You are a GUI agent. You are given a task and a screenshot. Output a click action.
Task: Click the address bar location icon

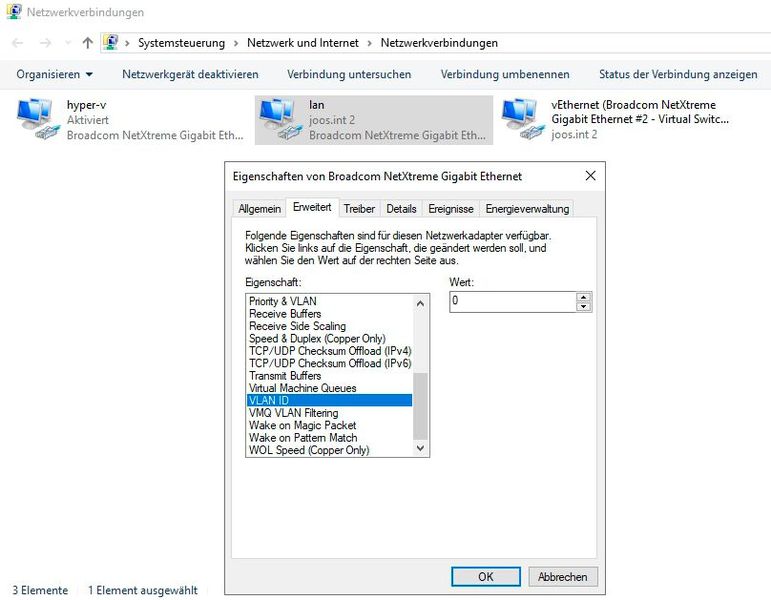[111, 43]
